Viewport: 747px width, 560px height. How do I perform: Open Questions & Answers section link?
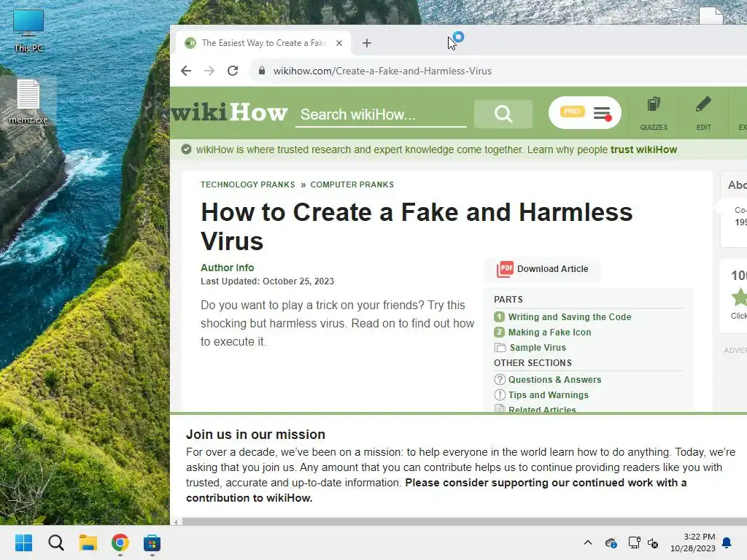pos(554,379)
